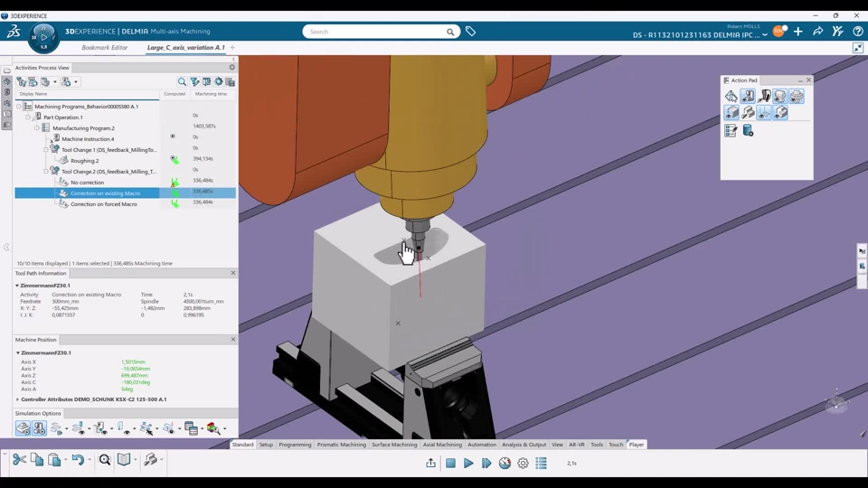Open the compass play button at top left

pos(43,38)
